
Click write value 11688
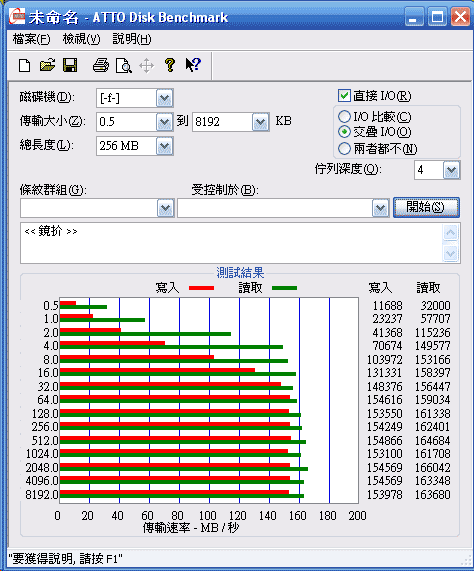click(387, 305)
